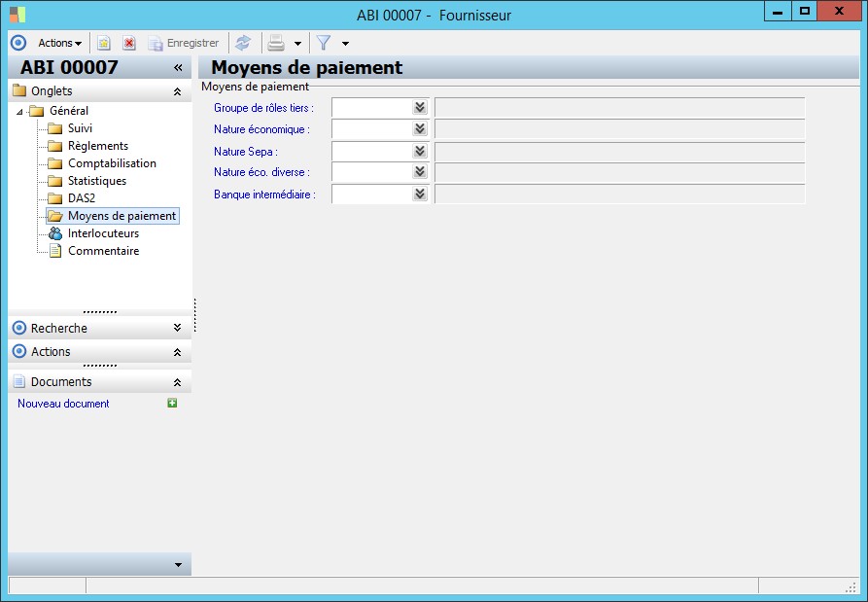Open the side panel bottom dropdown arrow
The image size is (868, 602).
click(x=178, y=565)
